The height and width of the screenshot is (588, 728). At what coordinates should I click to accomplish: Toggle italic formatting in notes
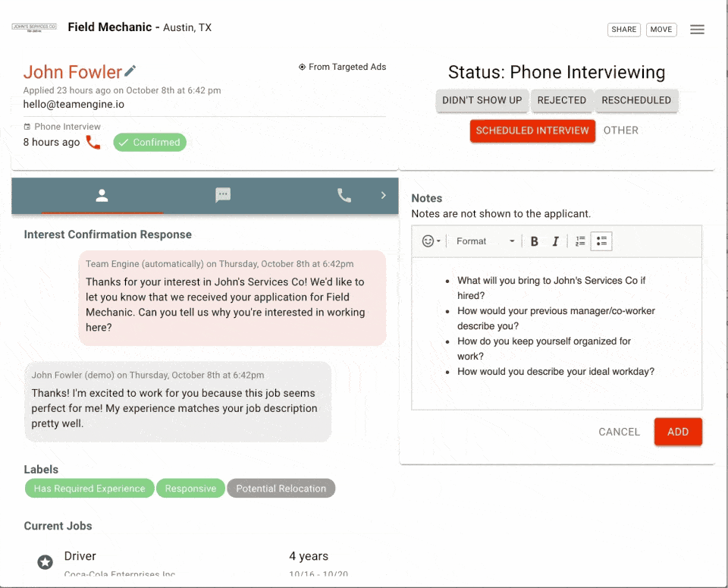pos(555,241)
